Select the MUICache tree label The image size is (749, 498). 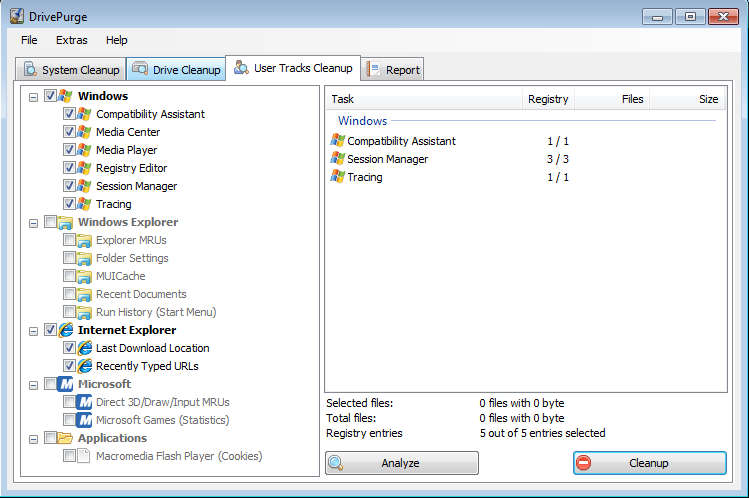tap(120, 276)
